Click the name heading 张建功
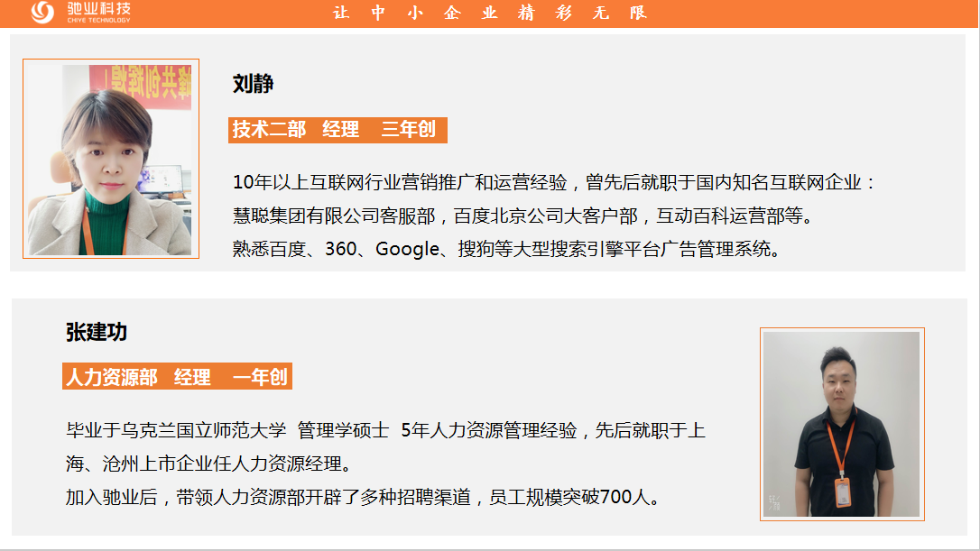 click(x=97, y=332)
